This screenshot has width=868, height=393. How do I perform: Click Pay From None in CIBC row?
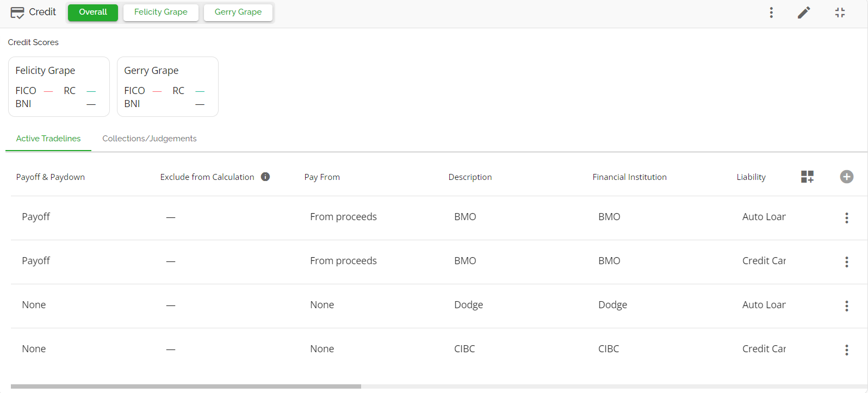pos(322,349)
